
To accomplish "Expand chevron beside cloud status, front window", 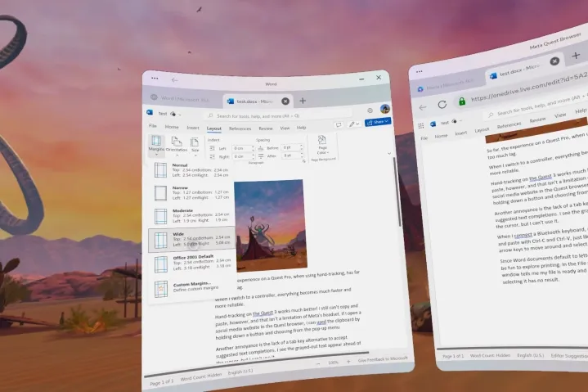I will coord(180,114).
